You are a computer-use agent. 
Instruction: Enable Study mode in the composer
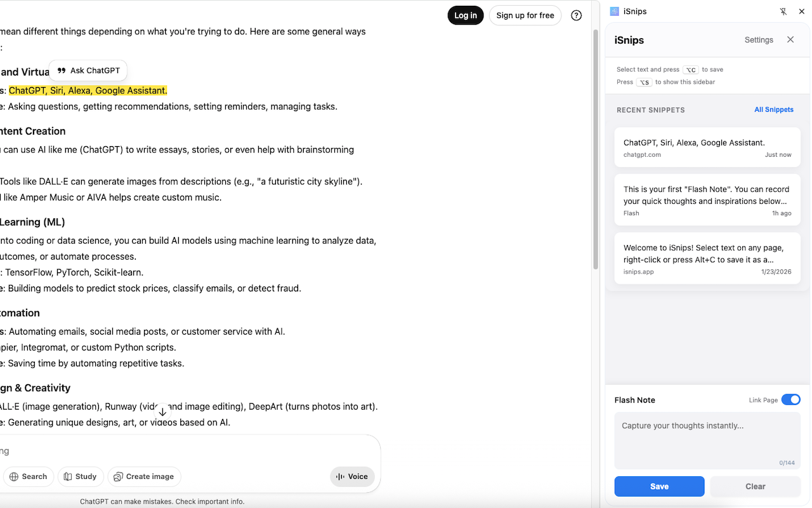click(x=81, y=476)
